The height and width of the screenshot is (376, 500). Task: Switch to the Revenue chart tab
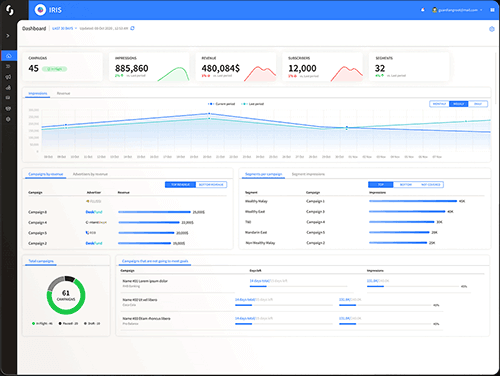pos(63,93)
